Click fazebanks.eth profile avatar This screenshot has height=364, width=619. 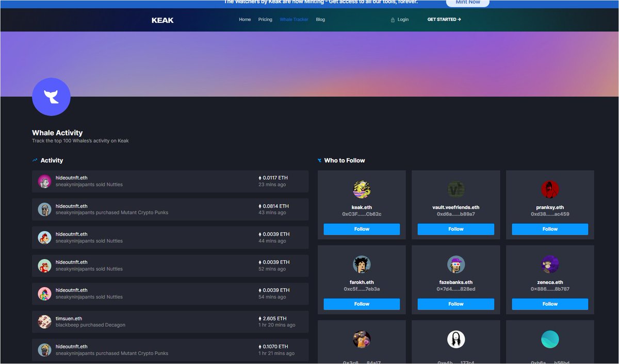(x=456, y=264)
